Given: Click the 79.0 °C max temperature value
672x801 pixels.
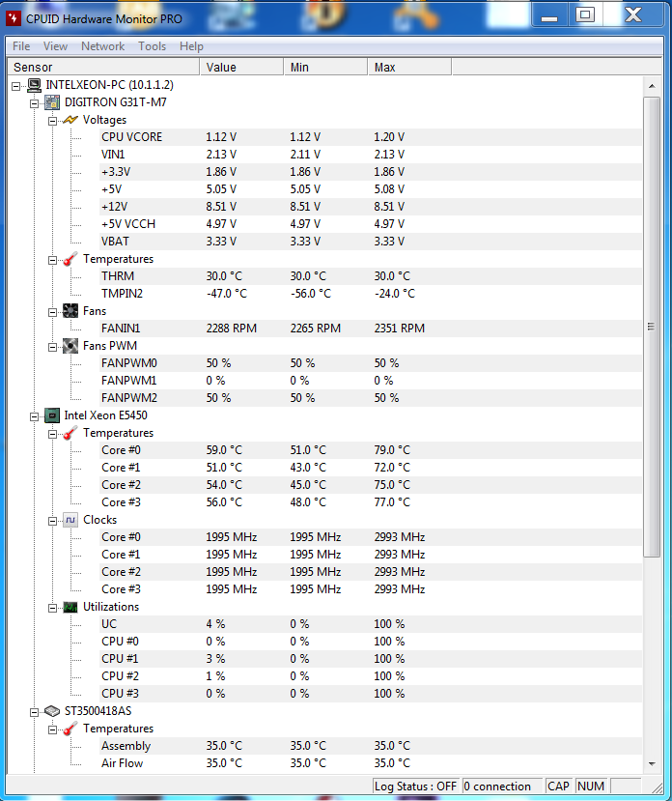Looking at the screenshot, I should point(392,450).
